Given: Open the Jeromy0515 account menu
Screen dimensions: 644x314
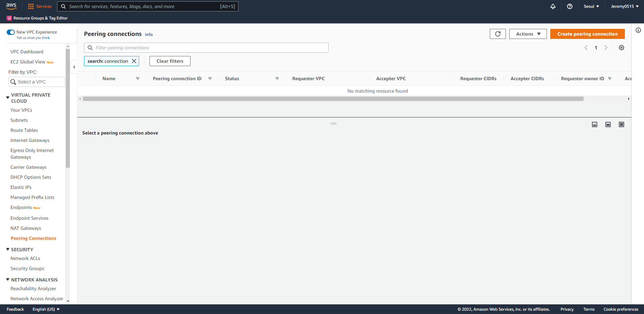Looking at the screenshot, I should pyautogui.click(x=625, y=6).
